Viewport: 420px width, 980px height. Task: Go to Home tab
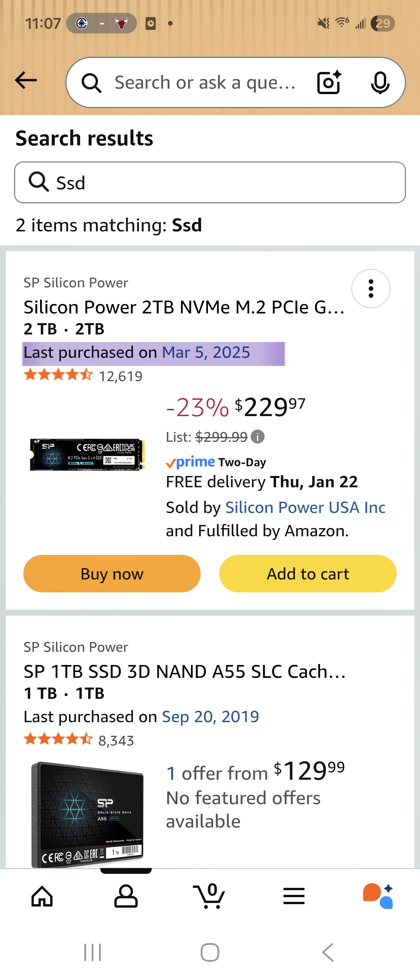[x=42, y=896]
